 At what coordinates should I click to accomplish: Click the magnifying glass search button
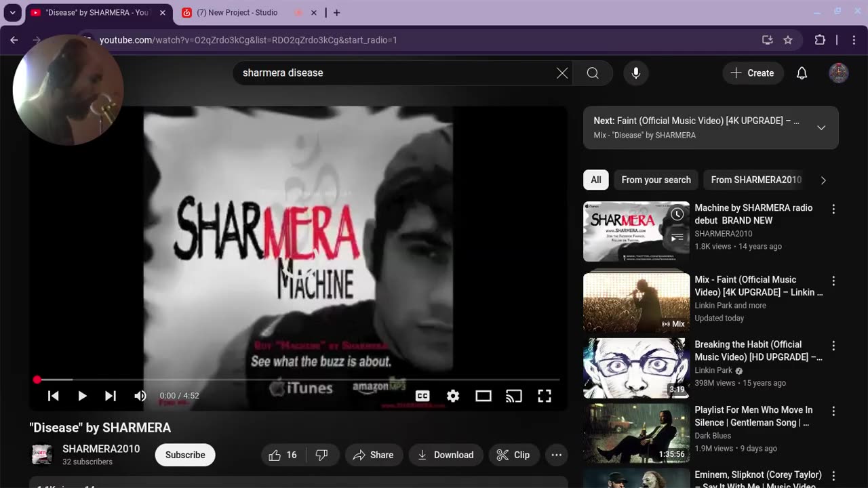click(593, 73)
